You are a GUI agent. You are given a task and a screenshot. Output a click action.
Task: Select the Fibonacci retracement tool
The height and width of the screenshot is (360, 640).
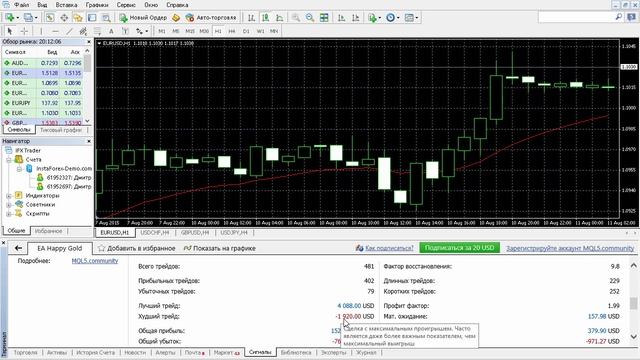coord(97,31)
